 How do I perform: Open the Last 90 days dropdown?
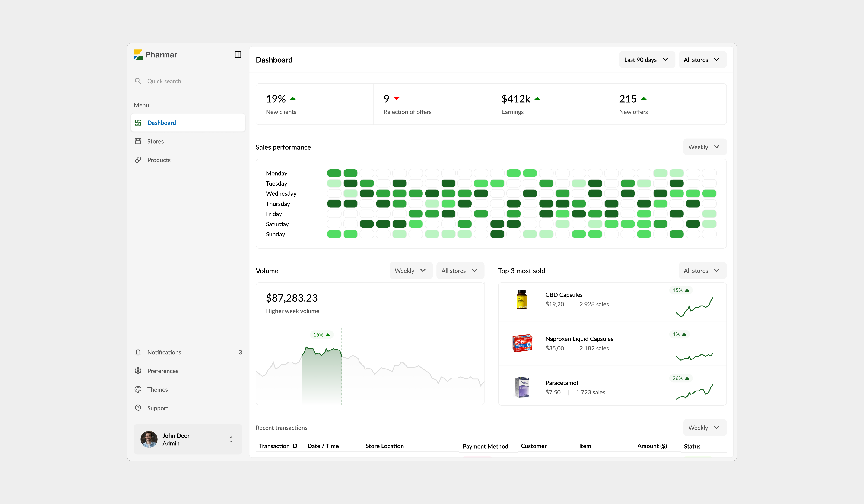point(646,60)
